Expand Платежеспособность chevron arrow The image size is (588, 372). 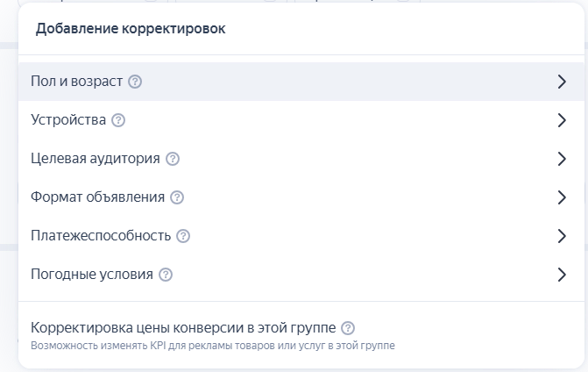[x=562, y=236]
